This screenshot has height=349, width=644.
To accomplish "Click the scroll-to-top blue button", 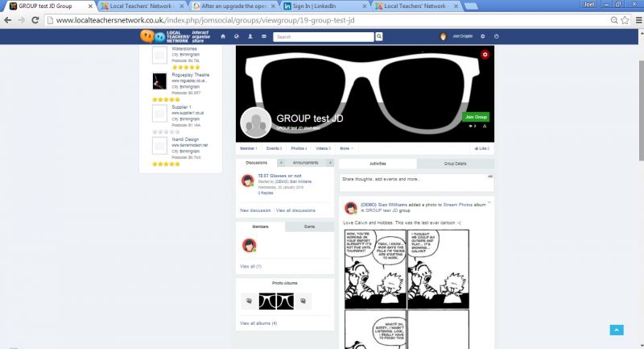I will coord(617,330).
